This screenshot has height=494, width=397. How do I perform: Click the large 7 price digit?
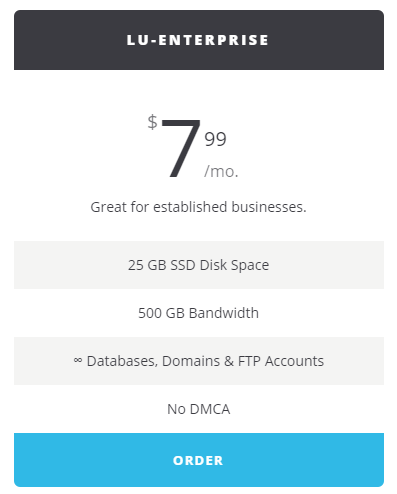click(182, 149)
